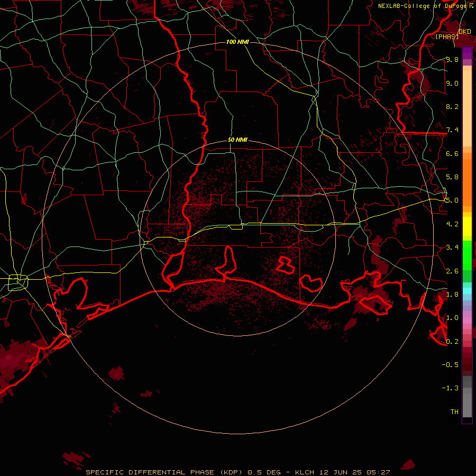This screenshot has width=476, height=476.
Task: Click the cyan segment of the color bar
Action: click(467, 290)
